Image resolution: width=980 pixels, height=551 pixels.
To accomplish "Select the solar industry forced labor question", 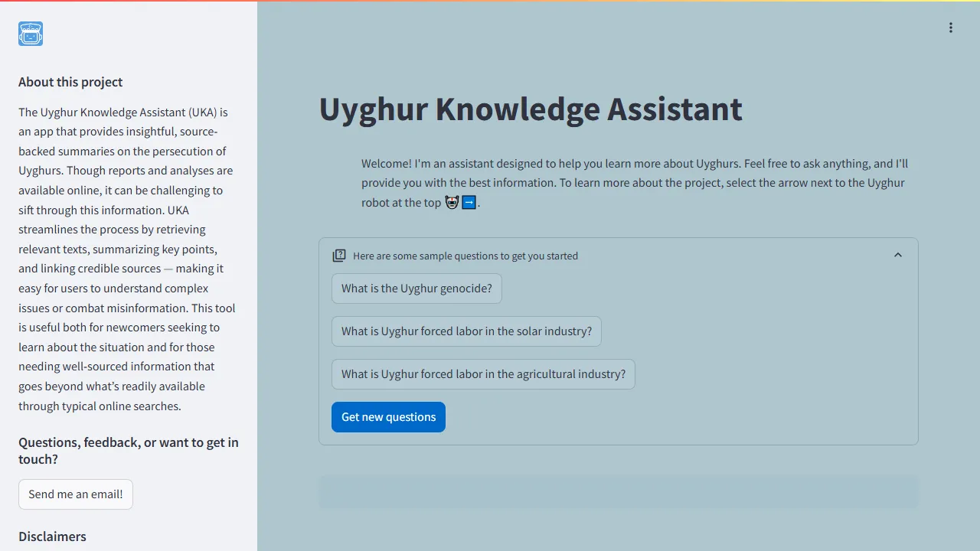I will point(466,331).
